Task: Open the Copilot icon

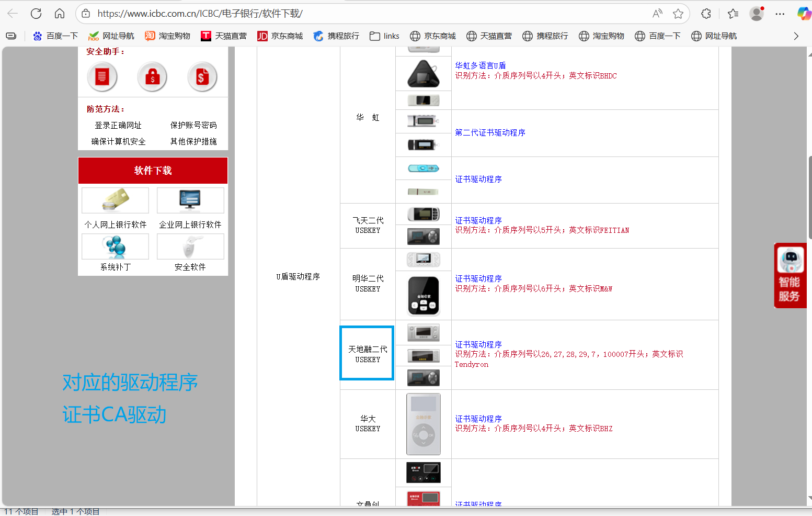Action: 804,14
